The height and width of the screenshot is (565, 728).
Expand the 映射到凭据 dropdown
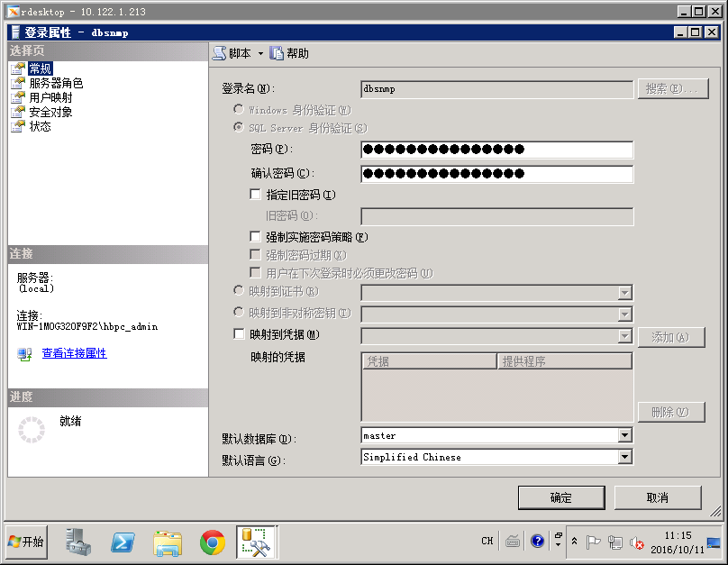tap(625, 336)
